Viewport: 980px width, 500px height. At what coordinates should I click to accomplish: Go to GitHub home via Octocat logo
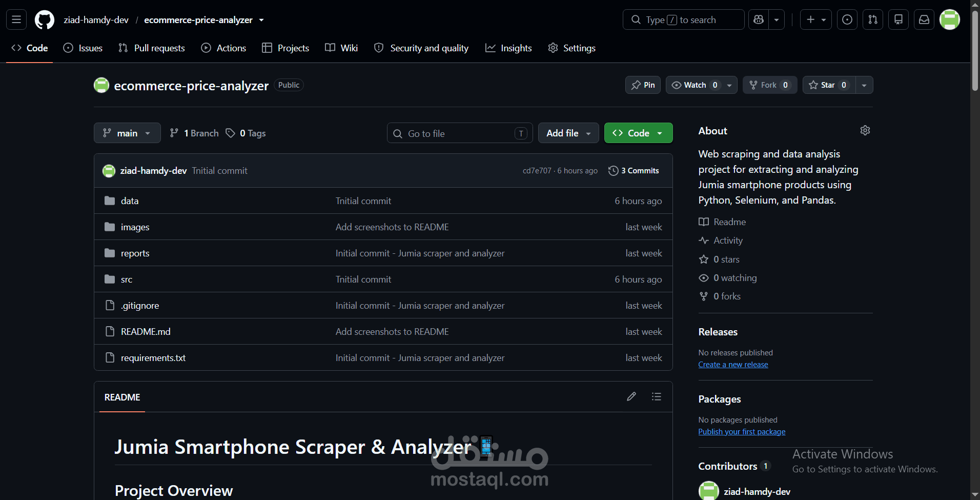(x=45, y=20)
